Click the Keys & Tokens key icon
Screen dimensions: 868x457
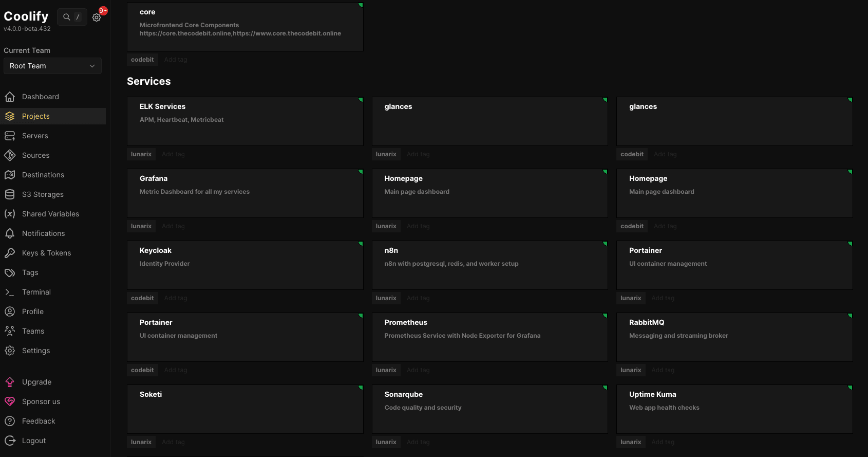pyautogui.click(x=10, y=253)
